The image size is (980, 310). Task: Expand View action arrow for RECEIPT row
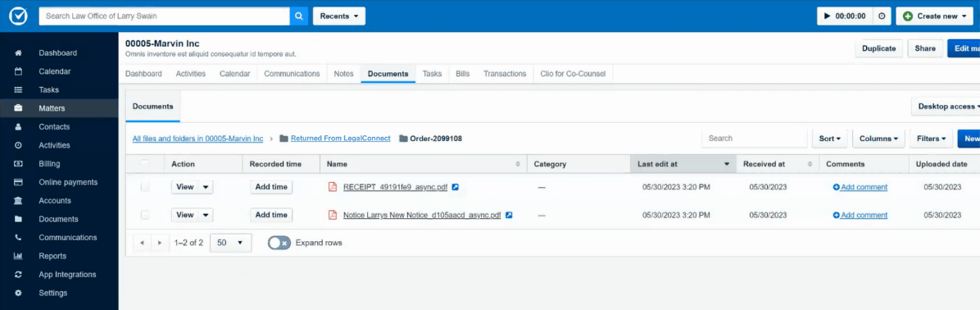[206, 187]
